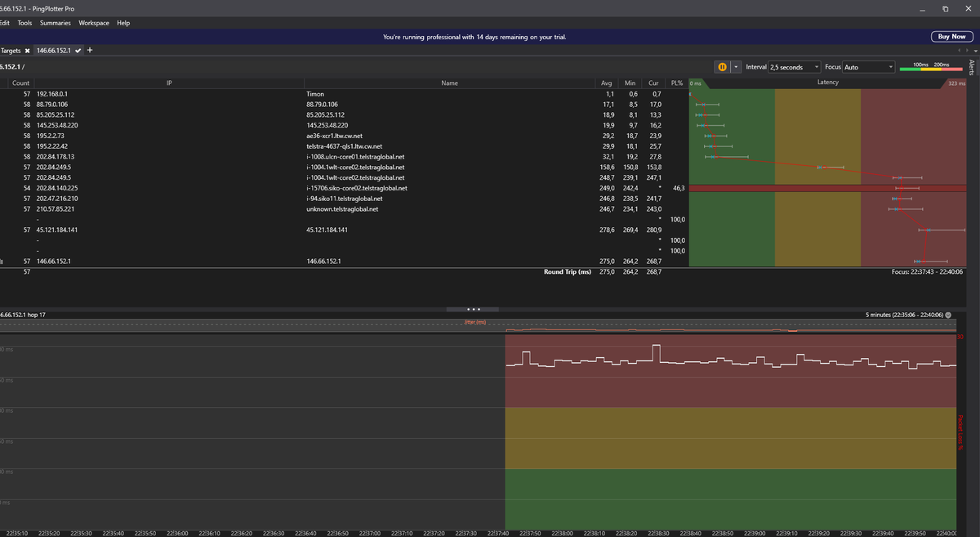Click the Focus: 22:37:43 - 22:40:06 label
The height and width of the screenshot is (537, 980).
[927, 271]
